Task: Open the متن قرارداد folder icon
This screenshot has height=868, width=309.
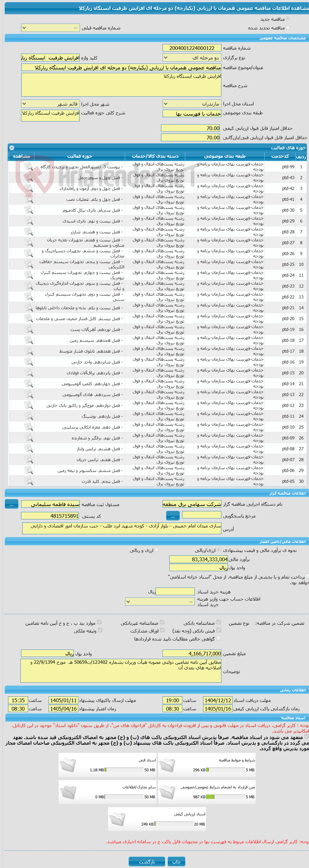Action: (x=167, y=792)
